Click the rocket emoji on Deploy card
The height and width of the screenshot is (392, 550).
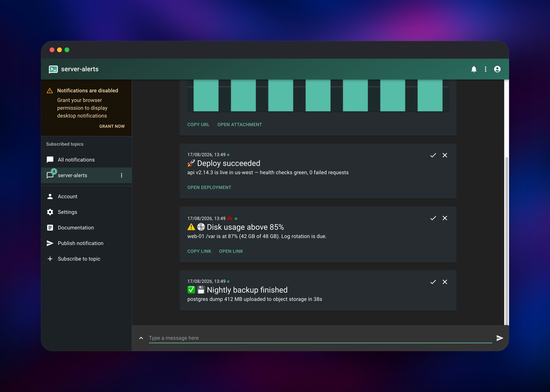coord(191,163)
